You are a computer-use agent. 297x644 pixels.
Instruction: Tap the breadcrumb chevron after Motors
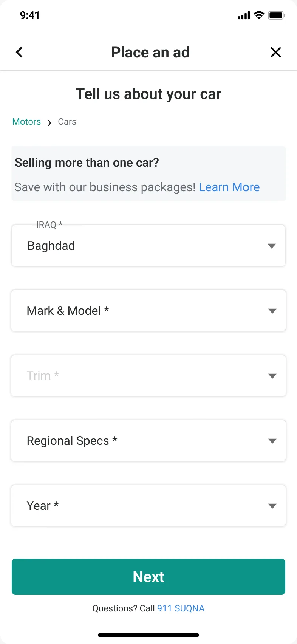point(49,122)
